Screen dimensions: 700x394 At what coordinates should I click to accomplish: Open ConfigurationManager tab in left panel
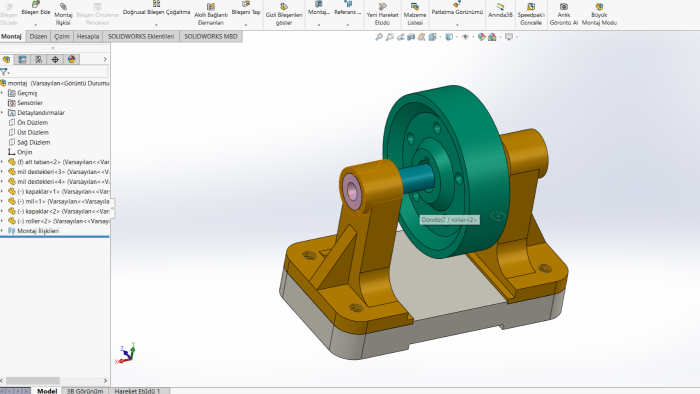pos(39,59)
